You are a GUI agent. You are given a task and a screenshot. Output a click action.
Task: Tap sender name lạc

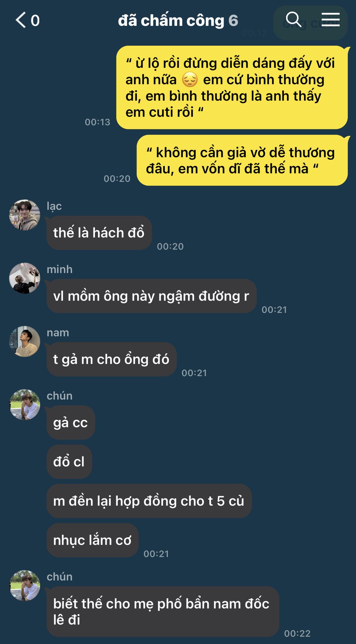[54, 206]
